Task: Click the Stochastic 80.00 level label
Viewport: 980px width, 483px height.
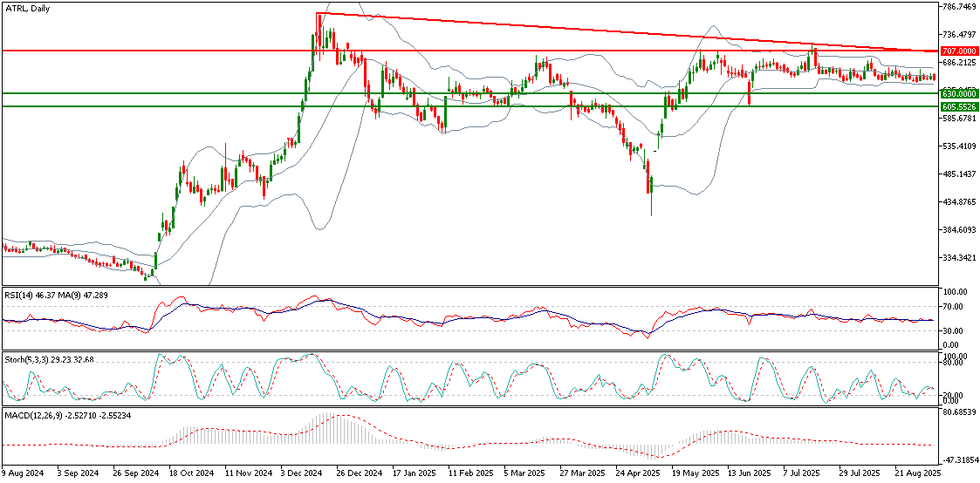Action: pos(954,363)
